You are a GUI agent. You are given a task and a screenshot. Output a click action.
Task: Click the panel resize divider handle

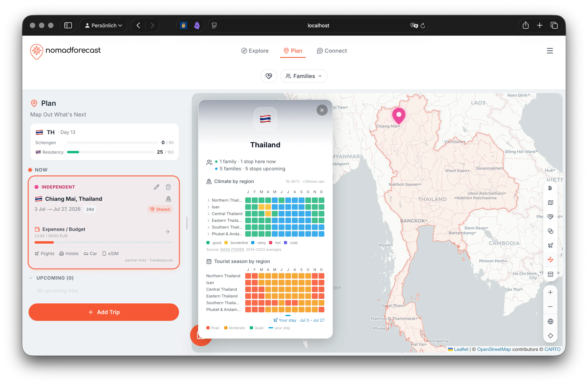(187, 223)
